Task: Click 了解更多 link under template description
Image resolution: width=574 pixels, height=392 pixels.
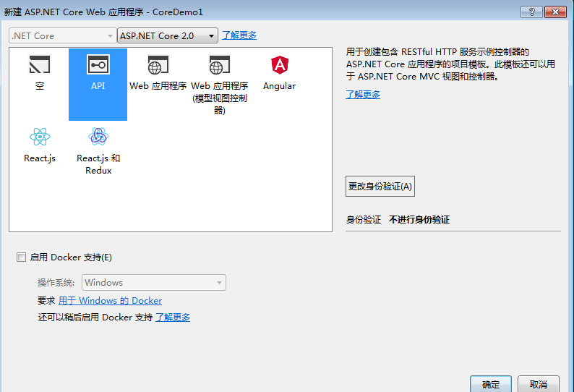Action: pyautogui.click(x=363, y=95)
